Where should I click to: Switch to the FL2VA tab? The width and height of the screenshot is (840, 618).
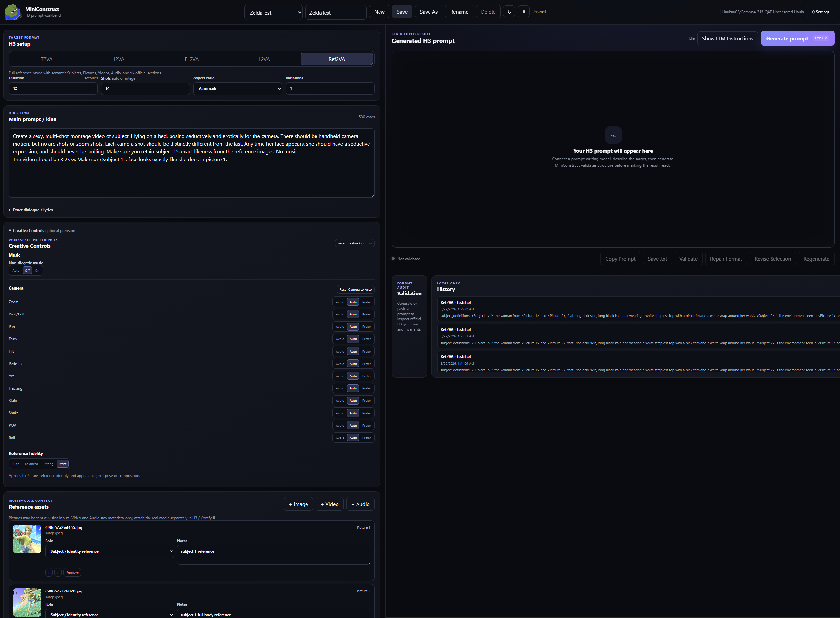(x=192, y=59)
